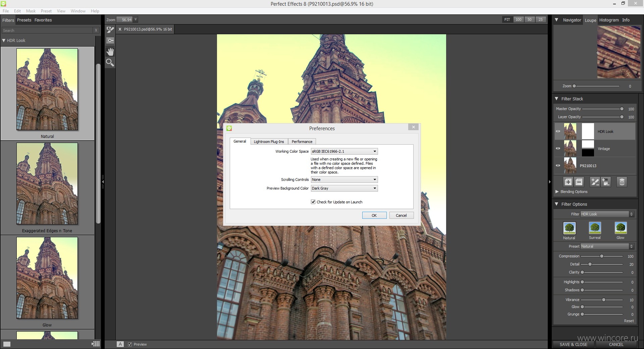Viewport: 644px width, 349px height.
Task: Switch to the Favorites tab
Action: click(x=43, y=20)
